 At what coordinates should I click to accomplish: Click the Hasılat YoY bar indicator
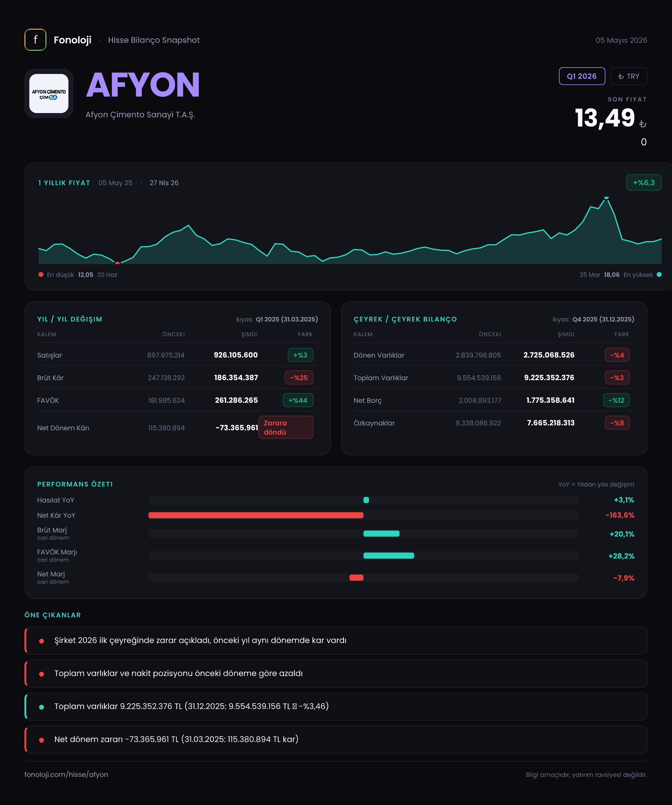tap(366, 500)
